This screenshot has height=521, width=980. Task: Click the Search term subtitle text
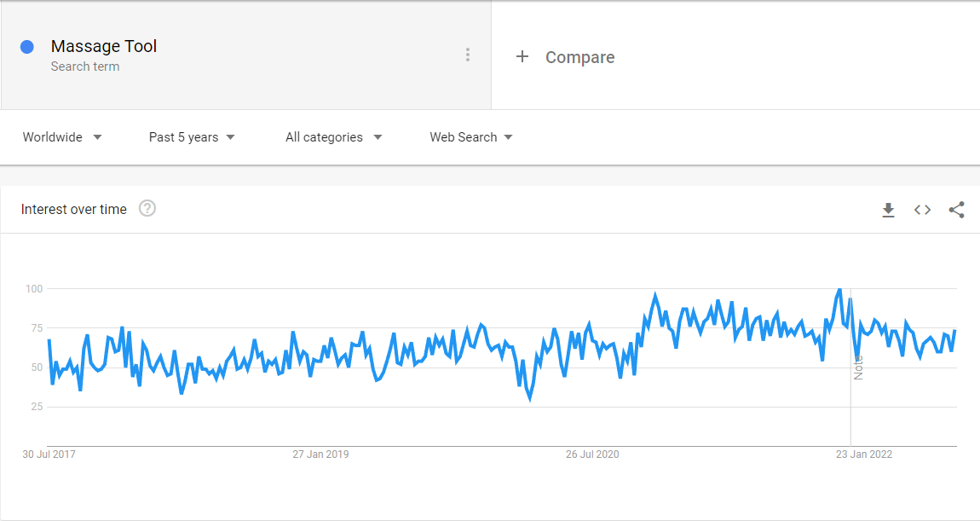click(85, 67)
